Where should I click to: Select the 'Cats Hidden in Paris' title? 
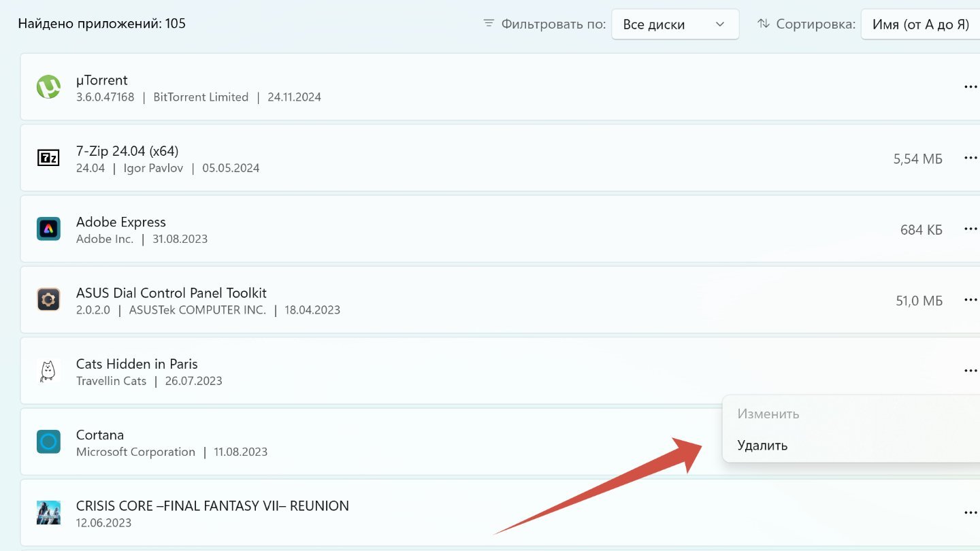[137, 364]
